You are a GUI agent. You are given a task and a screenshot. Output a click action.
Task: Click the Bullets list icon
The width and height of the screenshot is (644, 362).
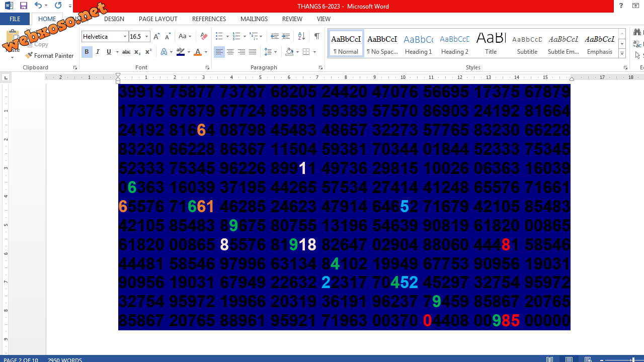click(x=219, y=37)
